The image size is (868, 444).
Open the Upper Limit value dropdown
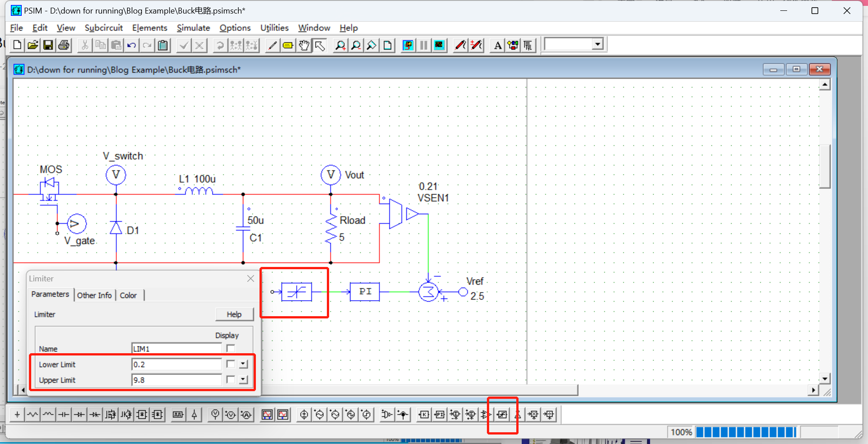tap(244, 380)
